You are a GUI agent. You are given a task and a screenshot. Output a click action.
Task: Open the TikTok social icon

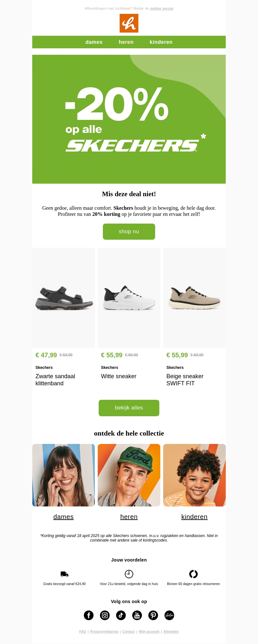click(x=121, y=615)
